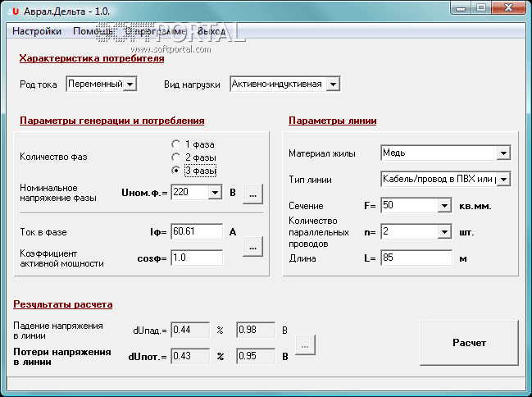Click the Результаты расчета heading
The image size is (532, 397).
pyautogui.click(x=63, y=304)
